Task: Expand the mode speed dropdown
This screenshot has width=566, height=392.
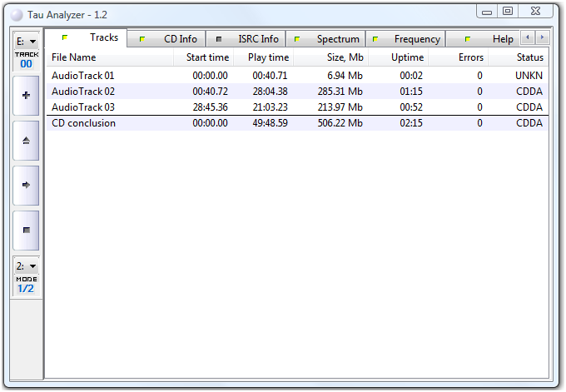Action: (x=26, y=266)
